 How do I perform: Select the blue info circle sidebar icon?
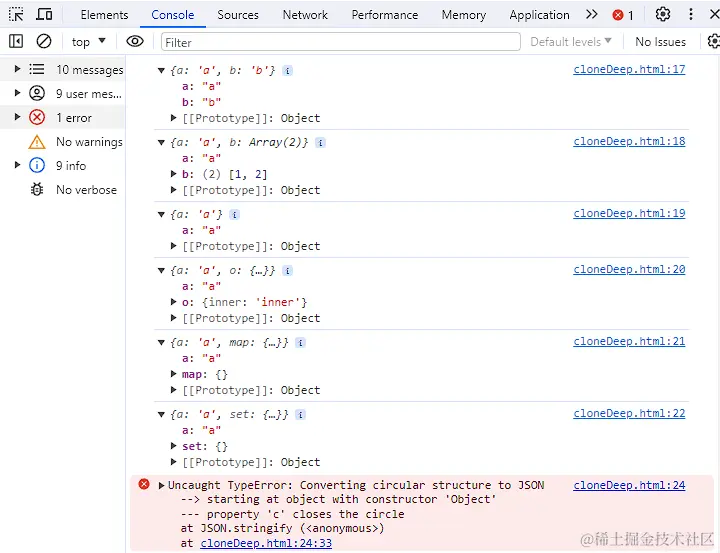point(37,165)
